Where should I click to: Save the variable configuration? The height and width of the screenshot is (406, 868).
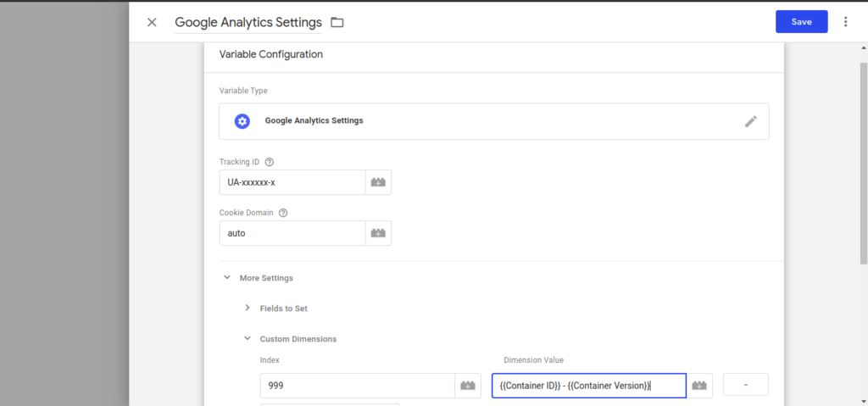802,21
